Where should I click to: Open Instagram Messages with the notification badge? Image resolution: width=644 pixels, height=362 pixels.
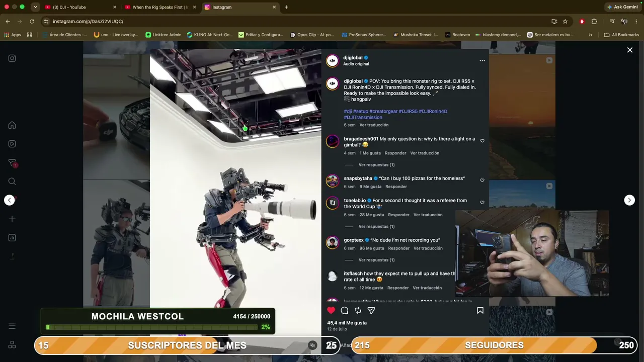(13, 163)
